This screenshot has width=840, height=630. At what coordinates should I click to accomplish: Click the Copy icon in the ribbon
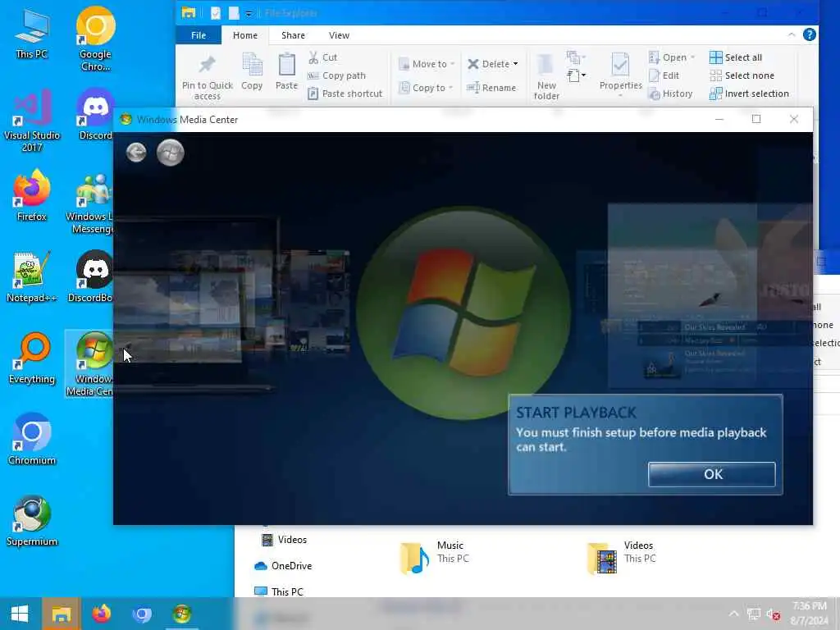252,66
